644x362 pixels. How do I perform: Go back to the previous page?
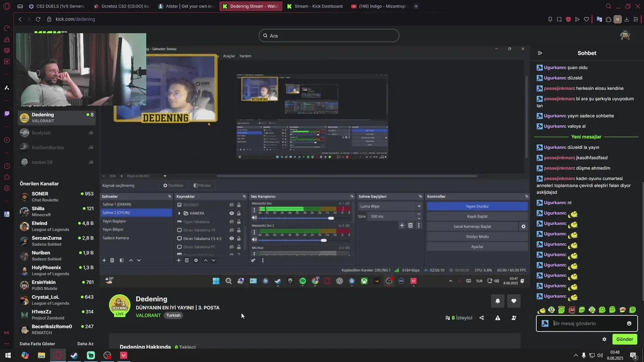pyautogui.click(x=20, y=19)
